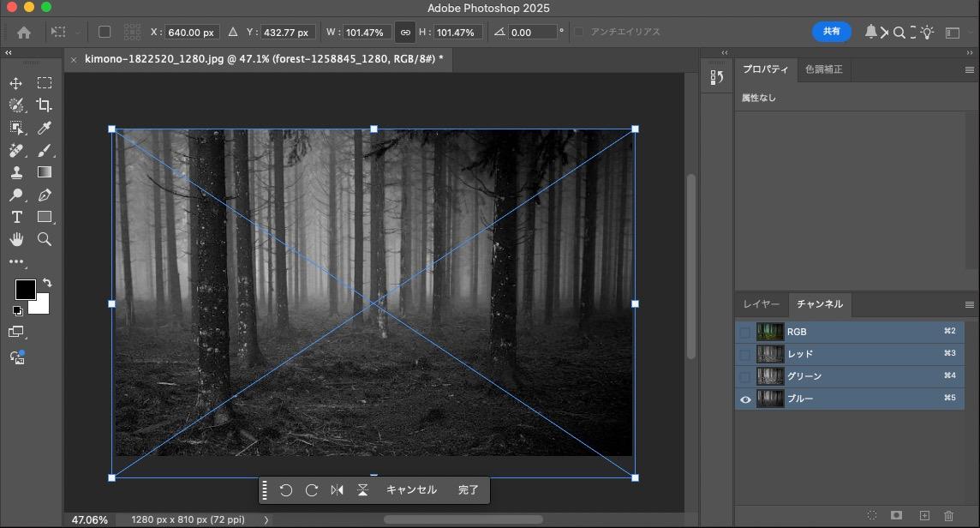980x528 pixels.
Task: Click the generative image tool icon
Action: tap(17, 357)
